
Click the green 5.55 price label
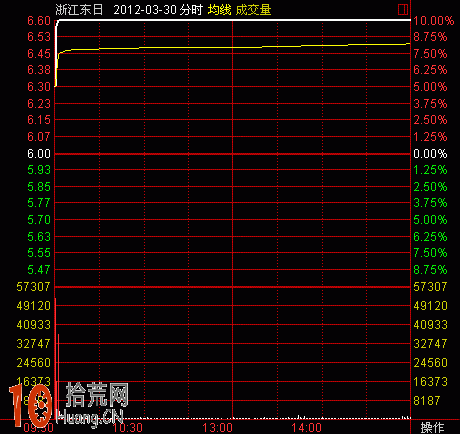pyautogui.click(x=39, y=253)
